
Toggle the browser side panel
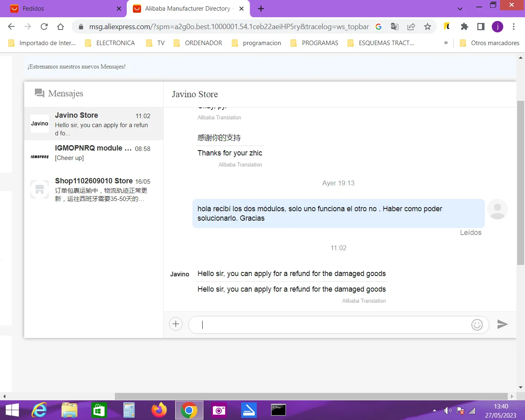pyautogui.click(x=481, y=27)
